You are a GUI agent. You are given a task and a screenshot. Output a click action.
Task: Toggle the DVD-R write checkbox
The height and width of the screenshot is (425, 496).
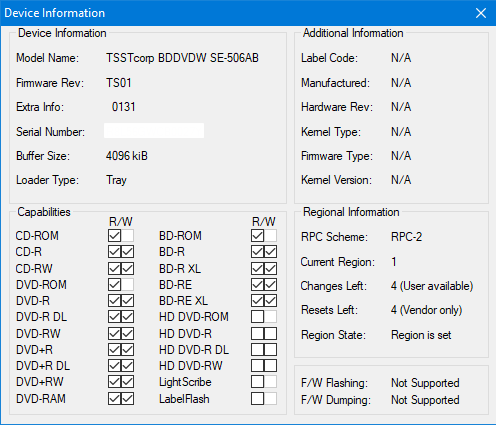(x=128, y=301)
